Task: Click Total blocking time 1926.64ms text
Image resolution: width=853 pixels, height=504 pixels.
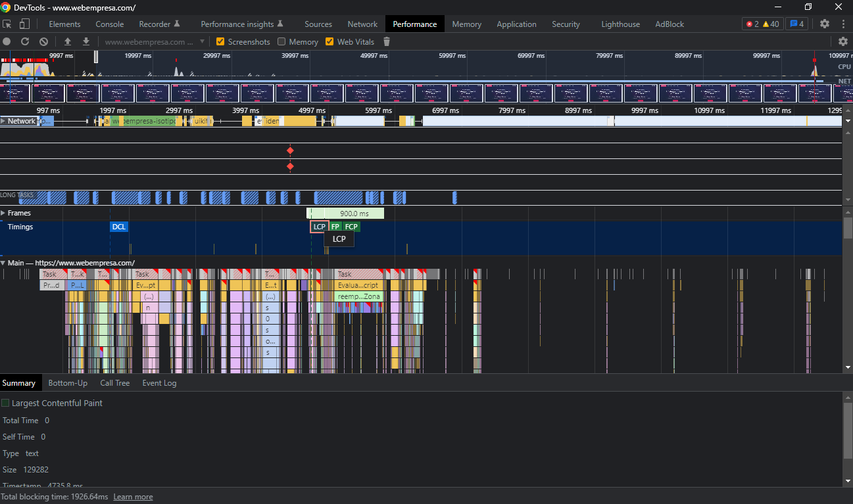Action: tap(55, 497)
